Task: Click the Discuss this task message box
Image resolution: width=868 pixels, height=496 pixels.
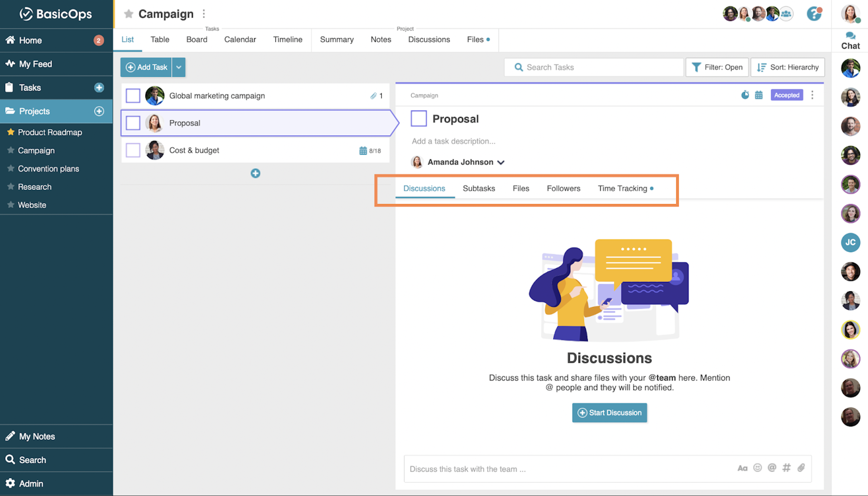Action: [x=607, y=469]
